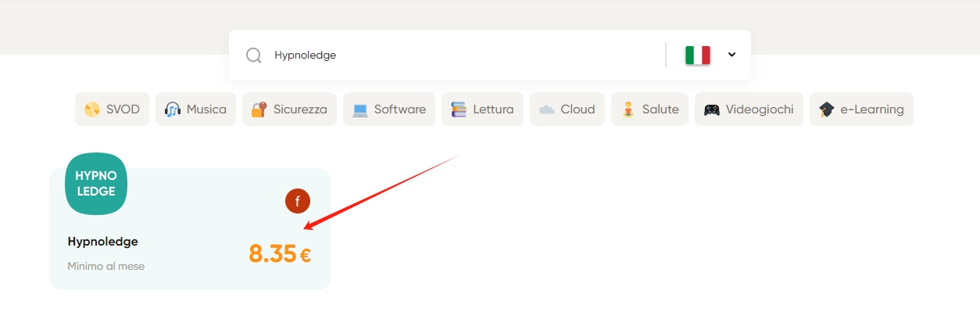Click the Italian flag icon
Viewport: 980px width, 323px height.
click(697, 55)
